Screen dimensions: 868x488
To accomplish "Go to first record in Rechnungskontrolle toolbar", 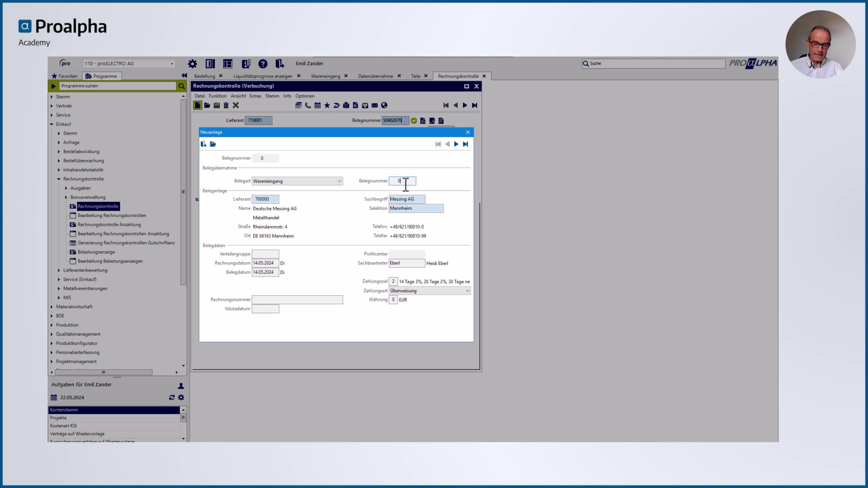I will click(x=446, y=106).
